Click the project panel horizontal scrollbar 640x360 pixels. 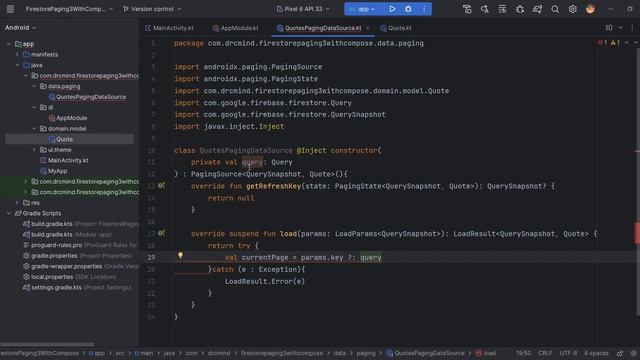coord(47,344)
